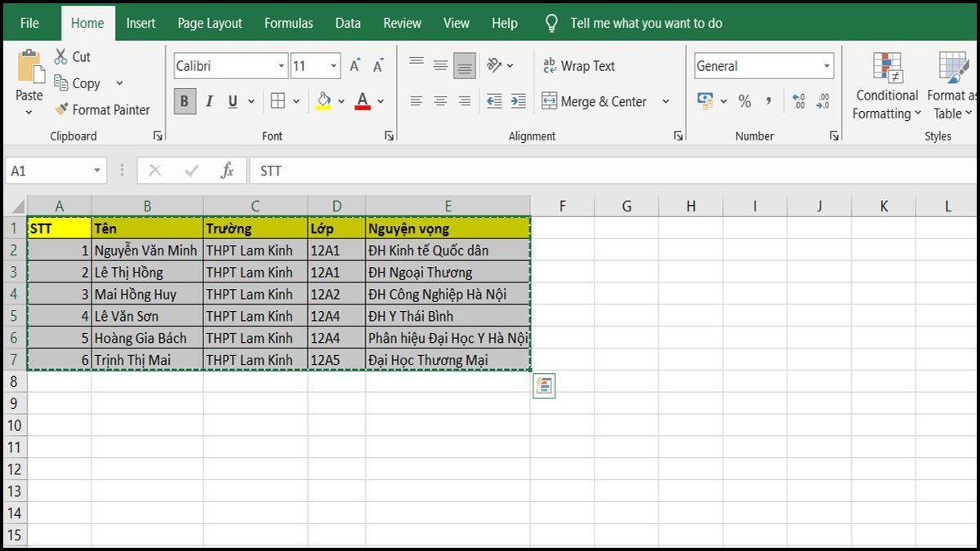Open the General number format dropdown
Image resolution: width=980 pixels, height=551 pixels.
coord(826,66)
